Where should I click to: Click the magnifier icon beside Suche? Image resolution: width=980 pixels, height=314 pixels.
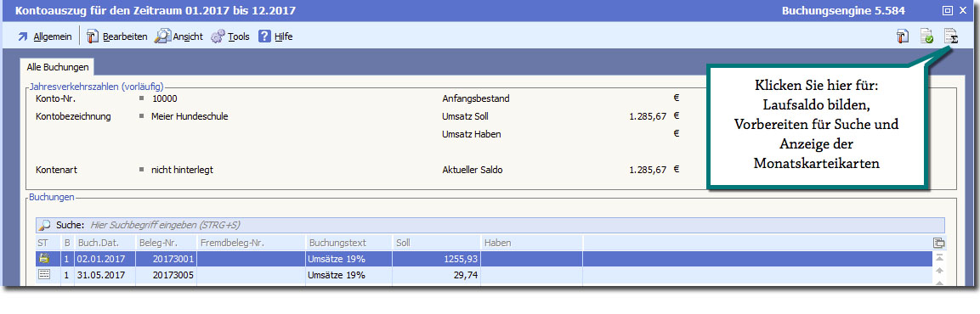[x=45, y=225]
